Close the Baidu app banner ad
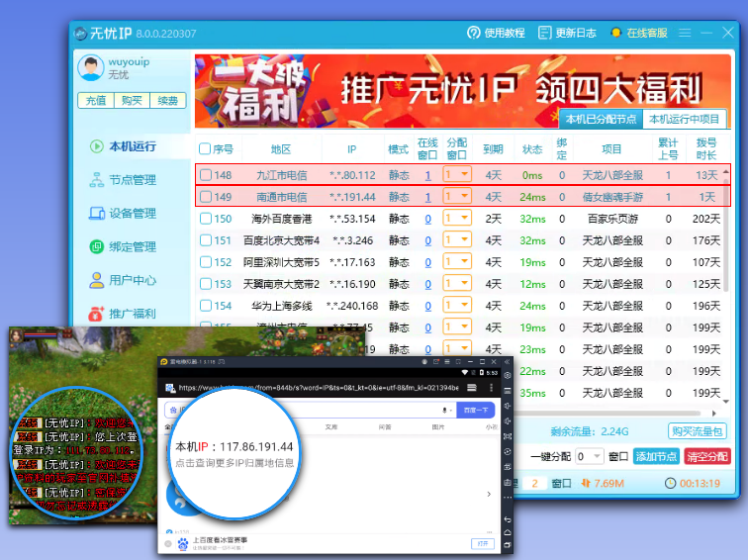This screenshot has height=560, width=748. [168, 543]
